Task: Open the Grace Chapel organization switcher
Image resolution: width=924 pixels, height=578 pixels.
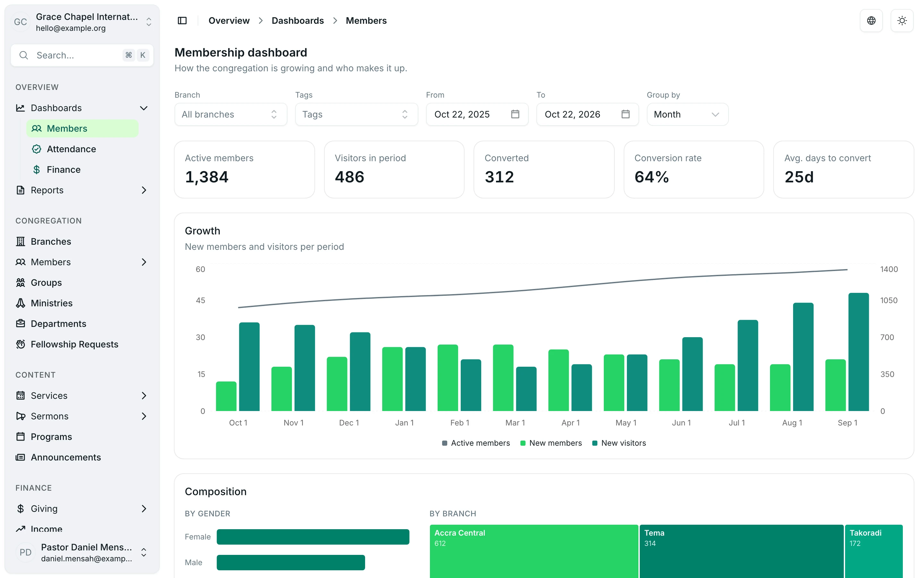Action: click(x=82, y=22)
